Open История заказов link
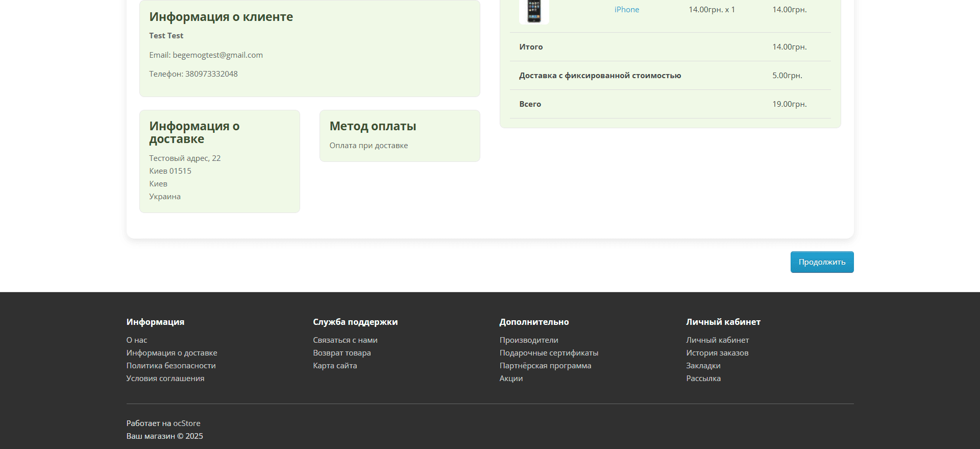The image size is (980, 449). (717, 353)
